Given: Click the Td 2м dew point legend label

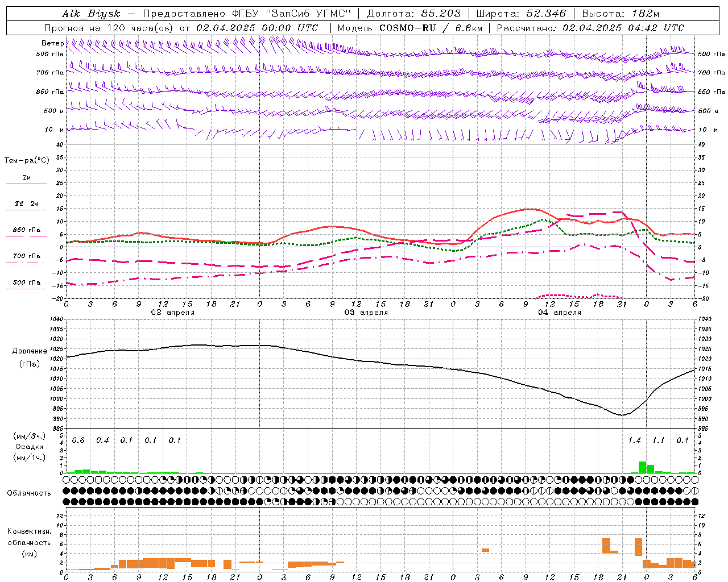Looking at the screenshot, I should tap(27, 203).
